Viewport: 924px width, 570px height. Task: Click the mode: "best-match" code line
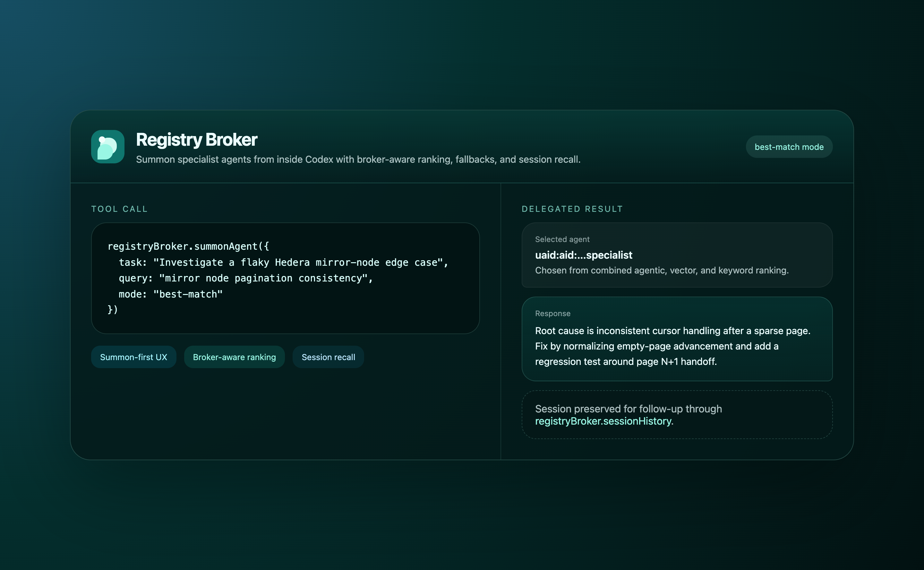170,294
